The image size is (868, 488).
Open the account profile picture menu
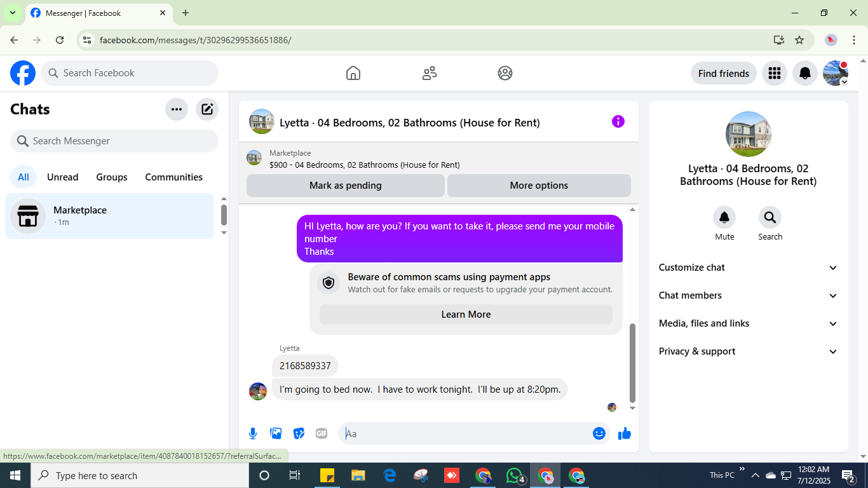[835, 73]
